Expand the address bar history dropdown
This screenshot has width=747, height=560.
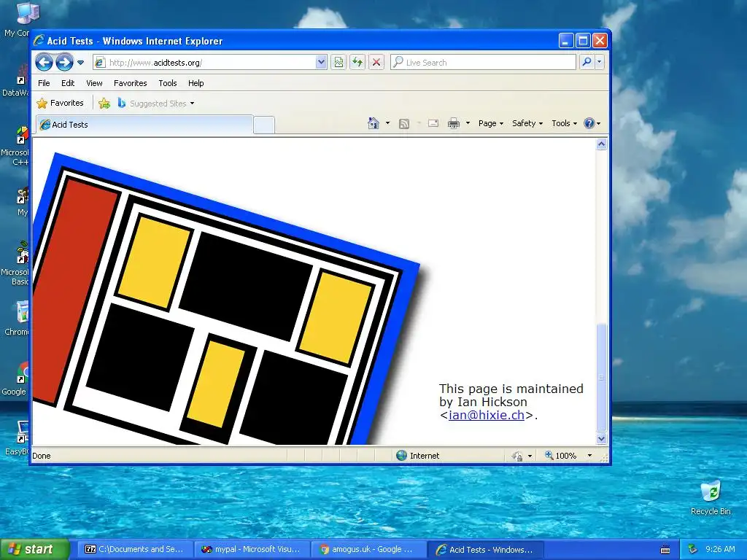coord(321,63)
